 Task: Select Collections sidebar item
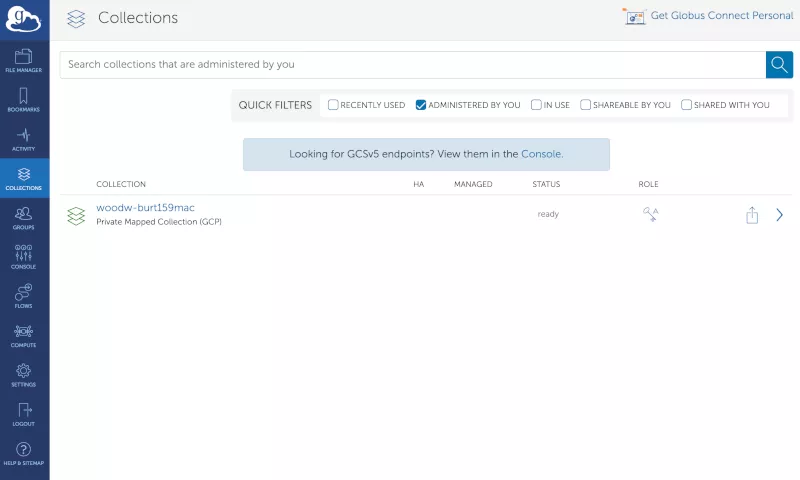[23, 179]
